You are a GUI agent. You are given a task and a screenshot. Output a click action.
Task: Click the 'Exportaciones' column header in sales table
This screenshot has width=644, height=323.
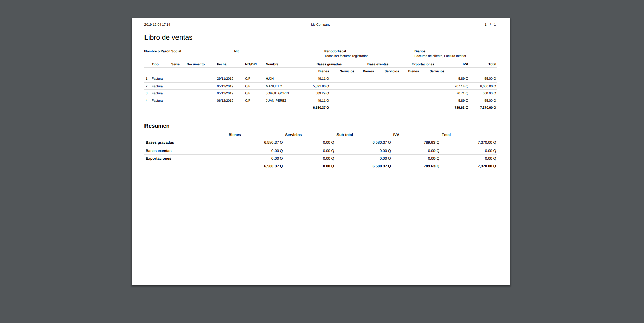[423, 64]
